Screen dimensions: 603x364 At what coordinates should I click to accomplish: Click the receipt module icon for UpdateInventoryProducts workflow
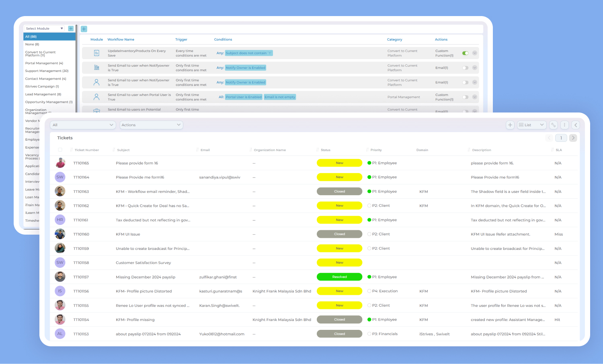click(96, 53)
